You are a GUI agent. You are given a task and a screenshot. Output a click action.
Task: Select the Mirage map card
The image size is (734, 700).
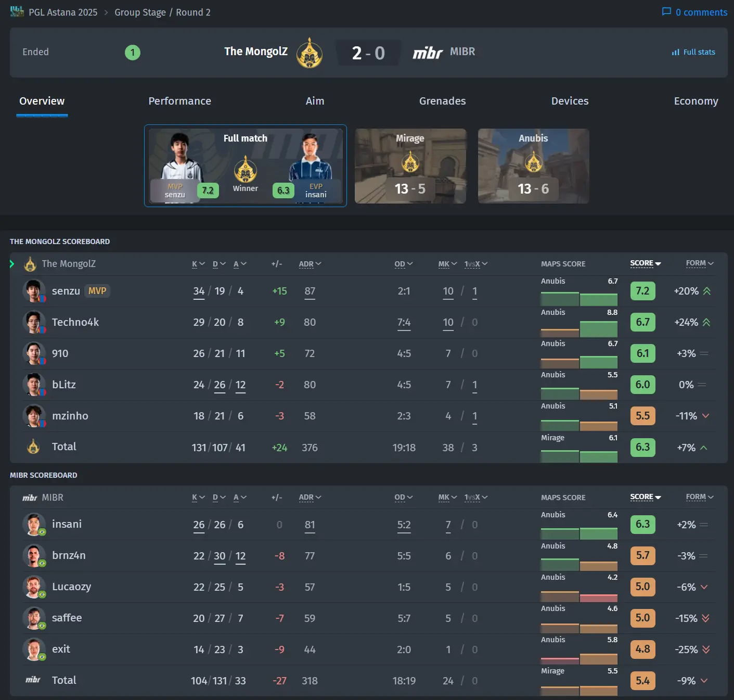click(x=410, y=166)
